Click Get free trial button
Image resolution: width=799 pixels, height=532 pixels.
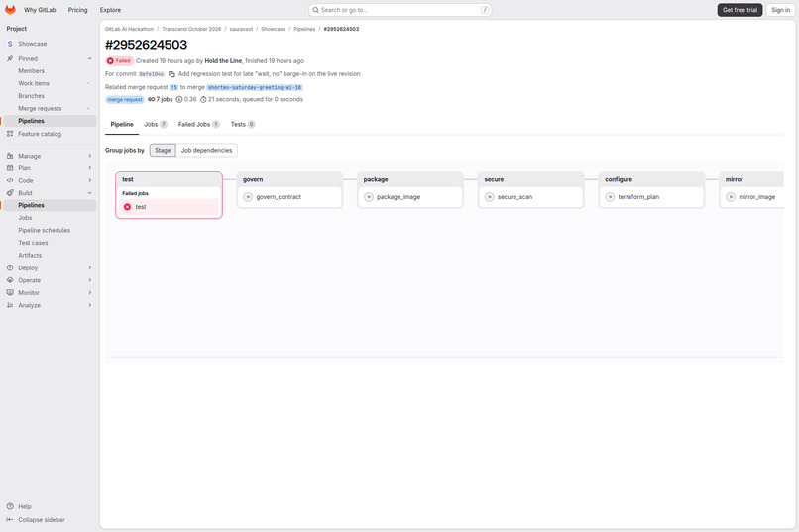740,10
